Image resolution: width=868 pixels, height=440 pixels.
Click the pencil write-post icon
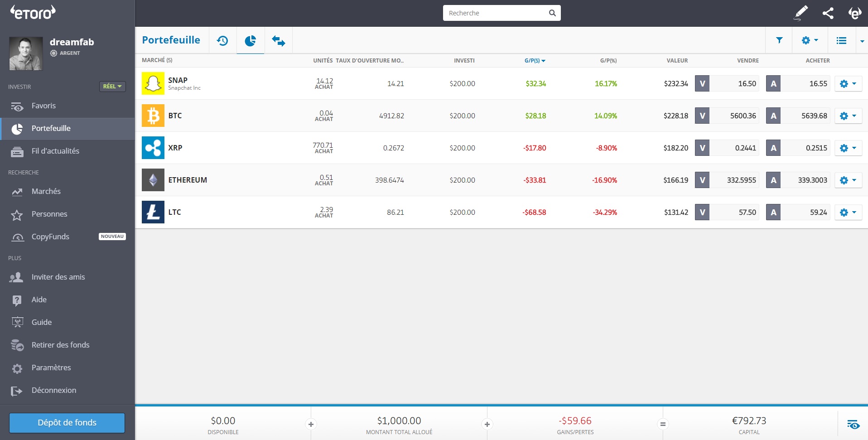pyautogui.click(x=801, y=13)
